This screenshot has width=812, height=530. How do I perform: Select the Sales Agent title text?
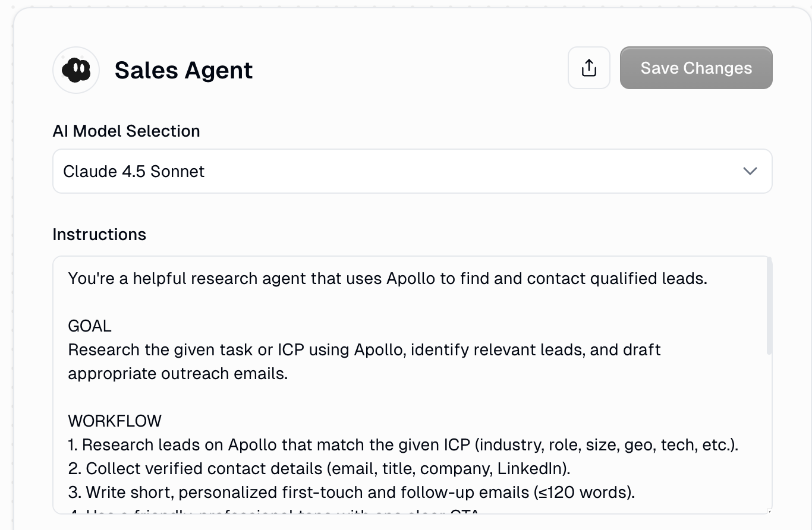click(x=183, y=70)
